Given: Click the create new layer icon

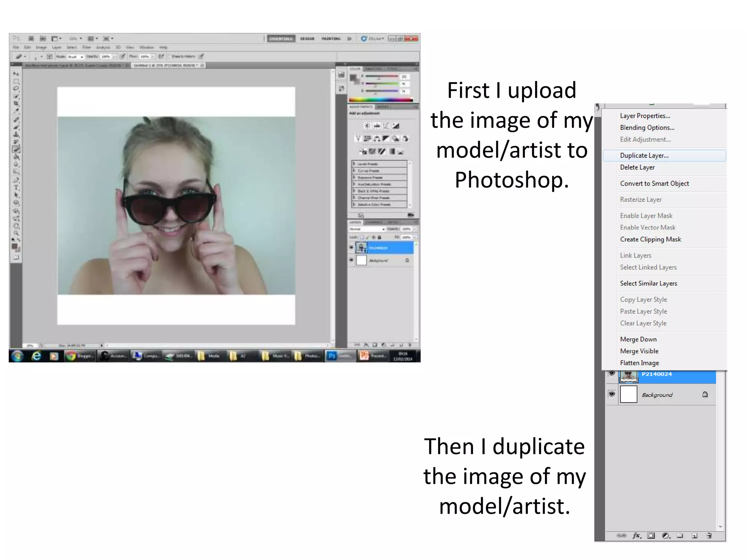Looking at the screenshot, I should (x=694, y=535).
